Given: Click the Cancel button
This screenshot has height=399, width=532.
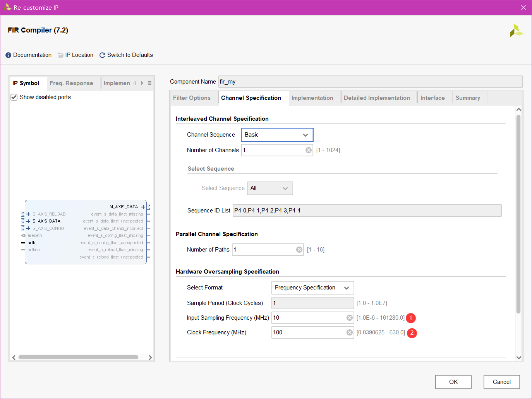Looking at the screenshot, I should [502, 382].
